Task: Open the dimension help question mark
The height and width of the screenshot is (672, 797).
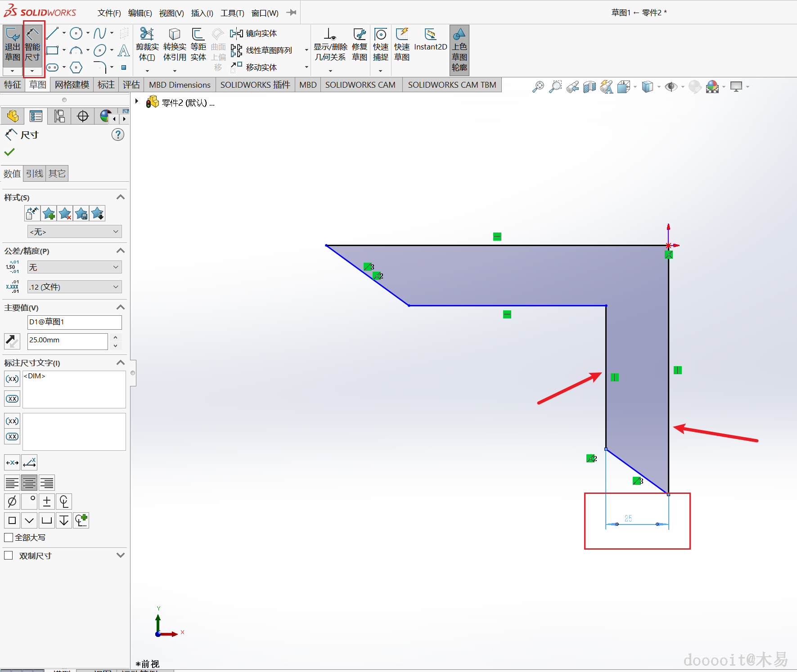Action: pos(117,134)
